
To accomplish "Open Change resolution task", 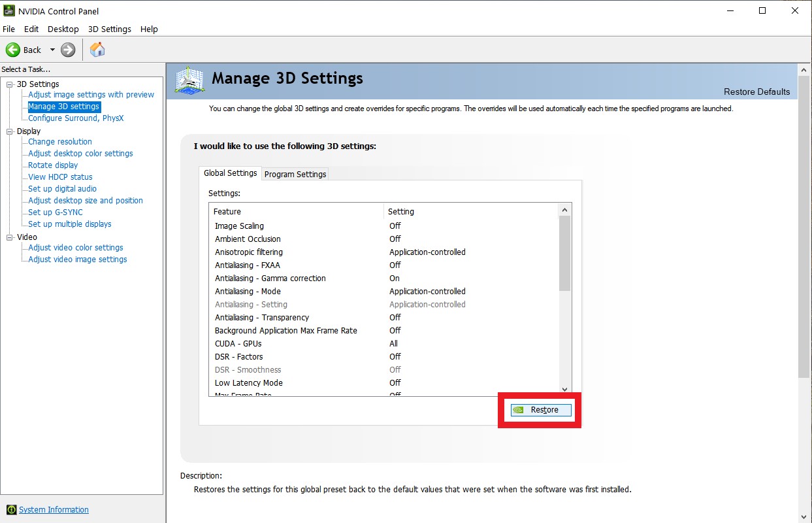I will [60, 142].
